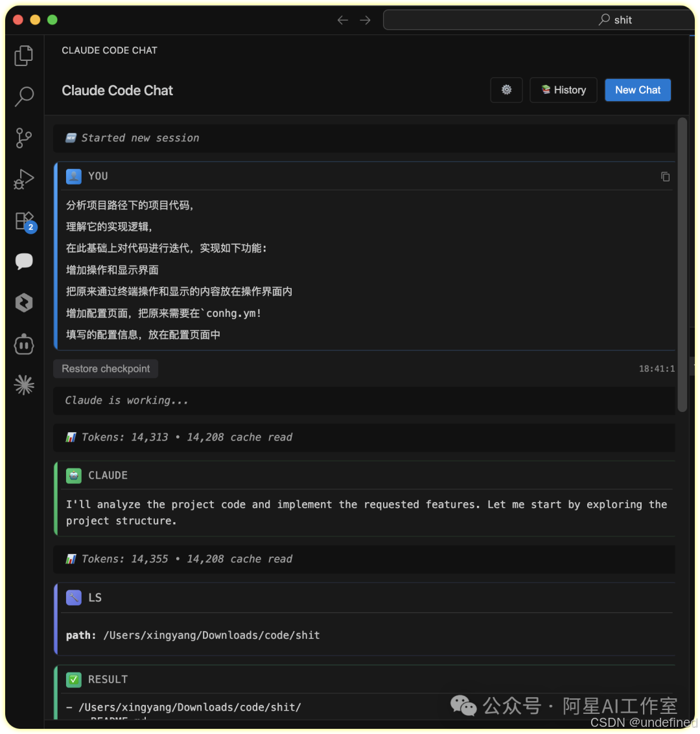
Task: Open the robot extension icon in sidebar
Action: point(24,344)
